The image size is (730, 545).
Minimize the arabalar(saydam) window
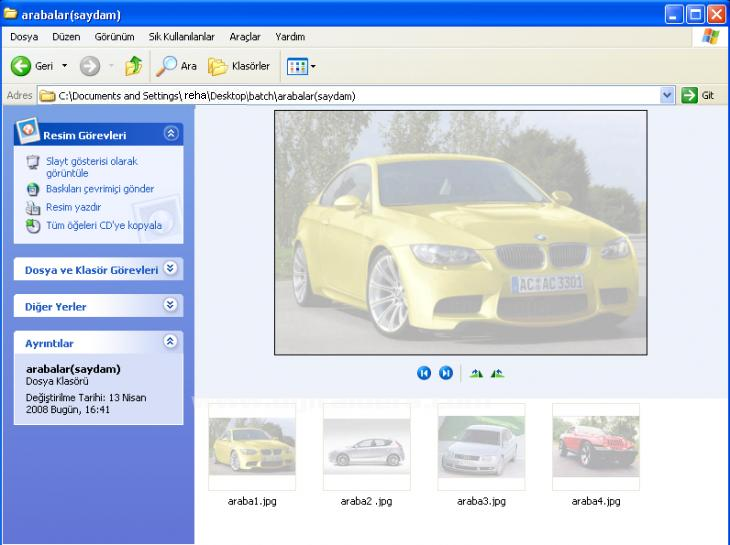[674, 14]
